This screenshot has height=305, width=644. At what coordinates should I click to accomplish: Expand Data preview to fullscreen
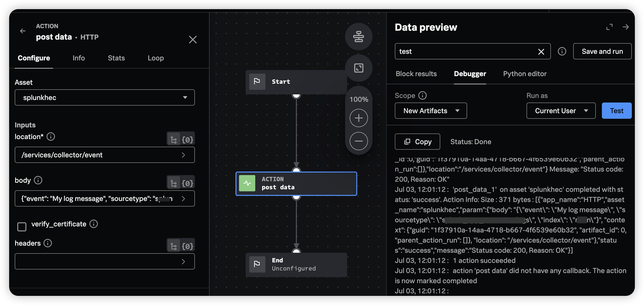pos(610,27)
